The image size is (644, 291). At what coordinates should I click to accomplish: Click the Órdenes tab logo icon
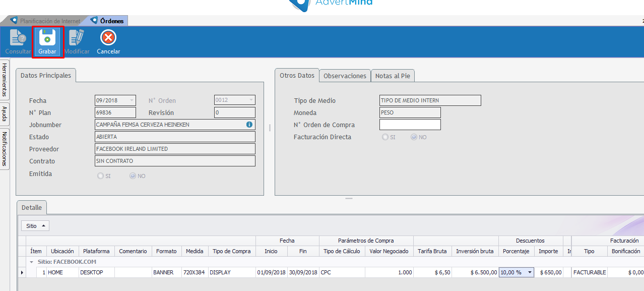(x=94, y=21)
